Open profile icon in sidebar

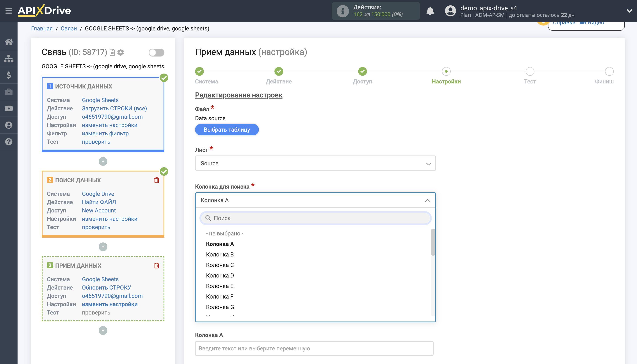9,125
